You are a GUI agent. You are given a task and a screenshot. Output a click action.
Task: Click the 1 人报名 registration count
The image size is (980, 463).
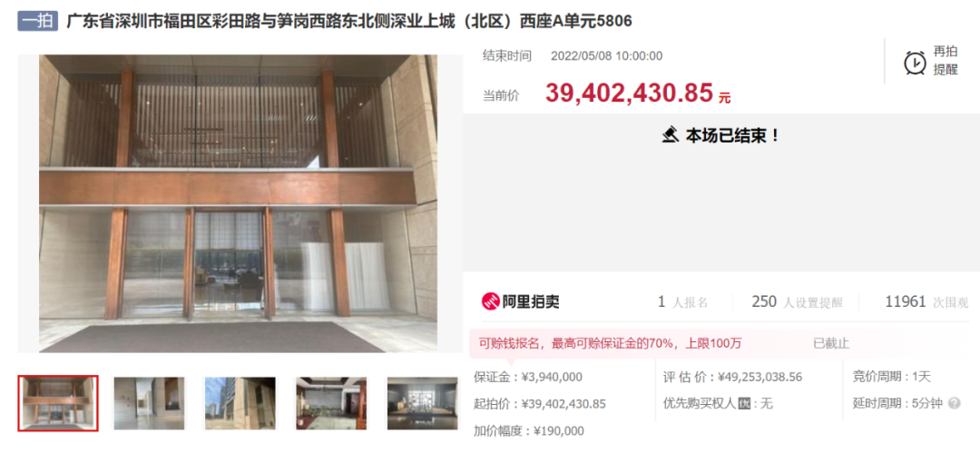pyautogui.click(x=682, y=302)
